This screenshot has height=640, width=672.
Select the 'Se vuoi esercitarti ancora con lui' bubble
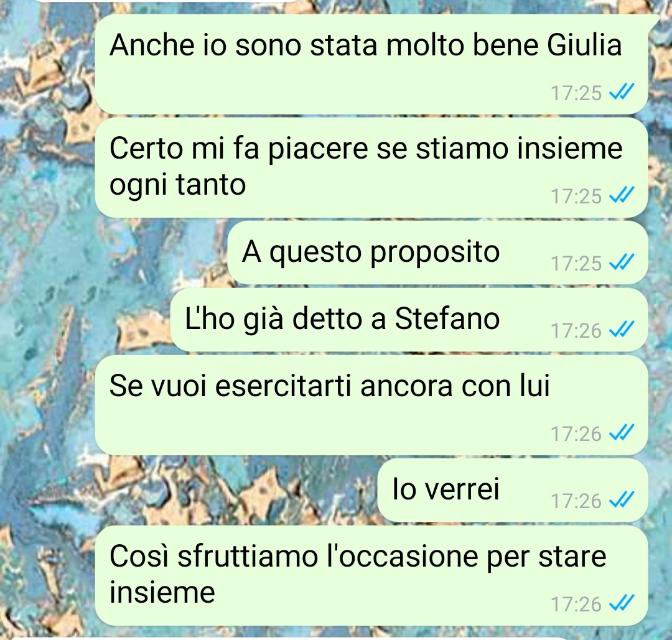click(371, 406)
